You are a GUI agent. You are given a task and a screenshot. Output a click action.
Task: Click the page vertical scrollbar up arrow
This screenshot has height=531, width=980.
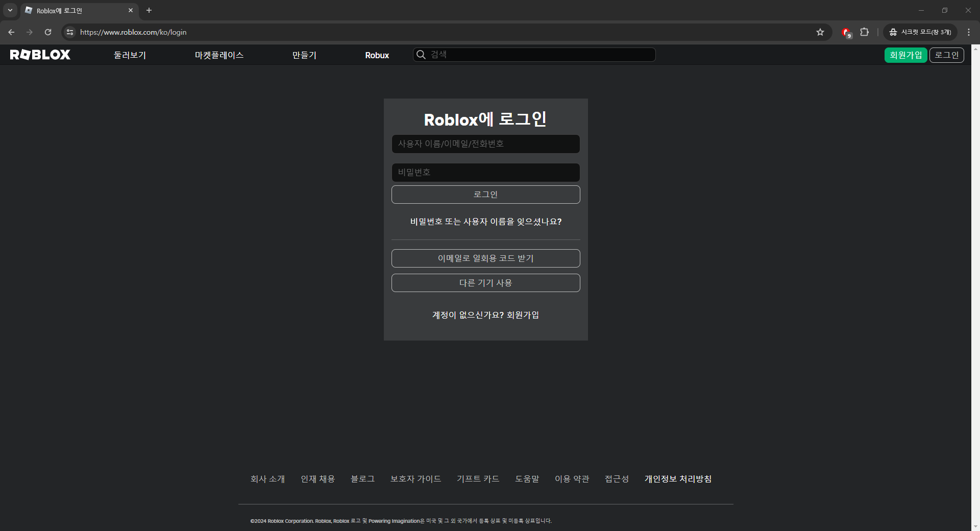(x=975, y=49)
